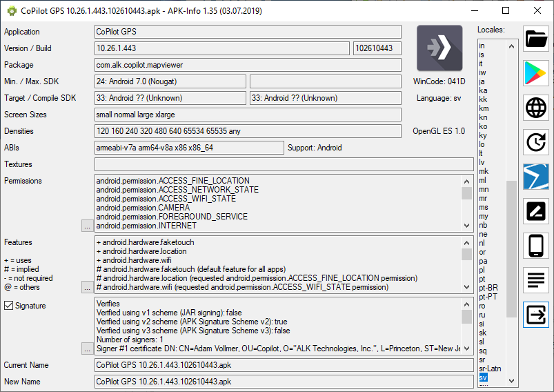Click the empty Textures field

(x=284, y=164)
